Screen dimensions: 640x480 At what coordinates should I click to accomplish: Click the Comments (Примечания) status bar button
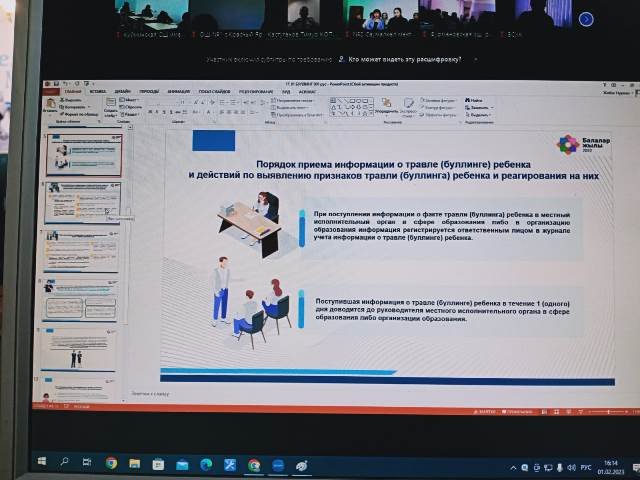[x=518, y=412]
